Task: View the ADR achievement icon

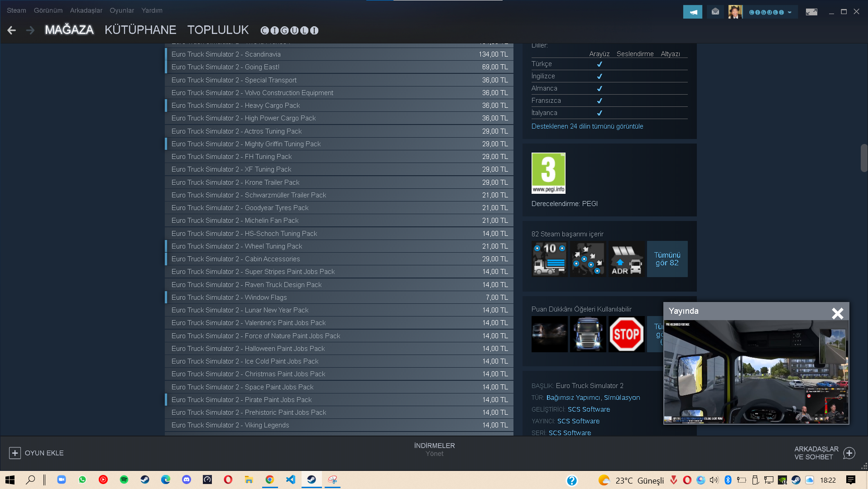Action: (626, 259)
